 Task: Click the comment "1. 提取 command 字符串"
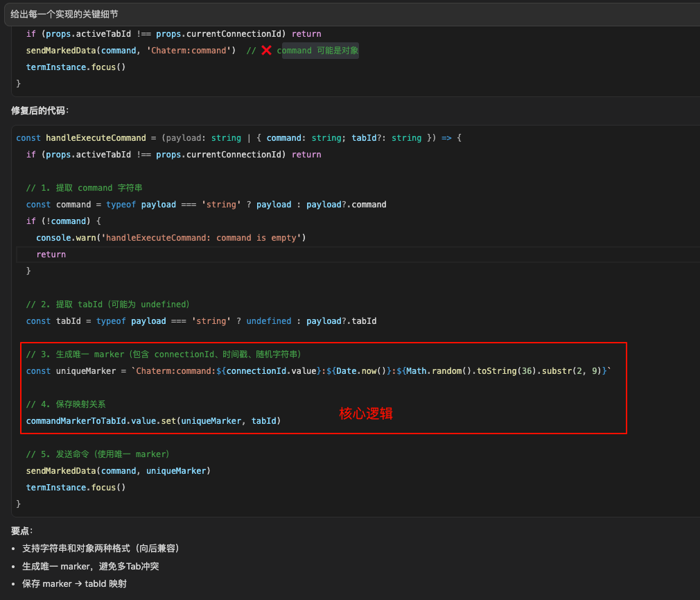point(84,188)
